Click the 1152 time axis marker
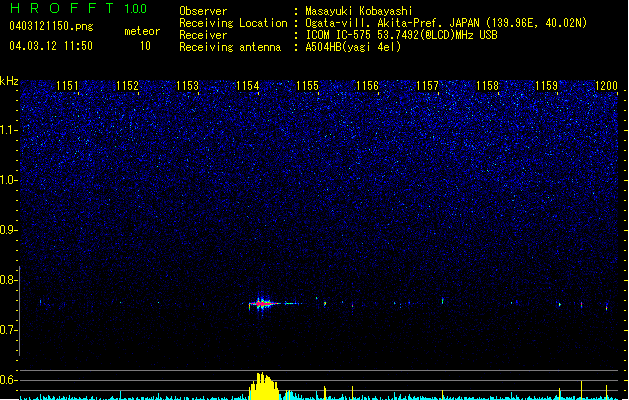Image resolution: width=629 pixels, height=400 pixels. [x=127, y=86]
